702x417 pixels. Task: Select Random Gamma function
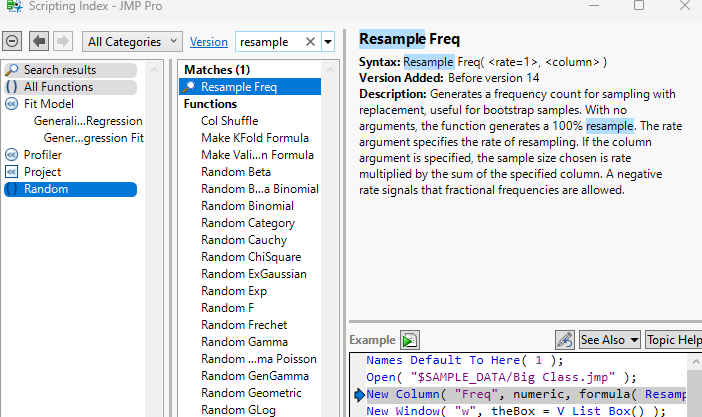click(x=244, y=342)
